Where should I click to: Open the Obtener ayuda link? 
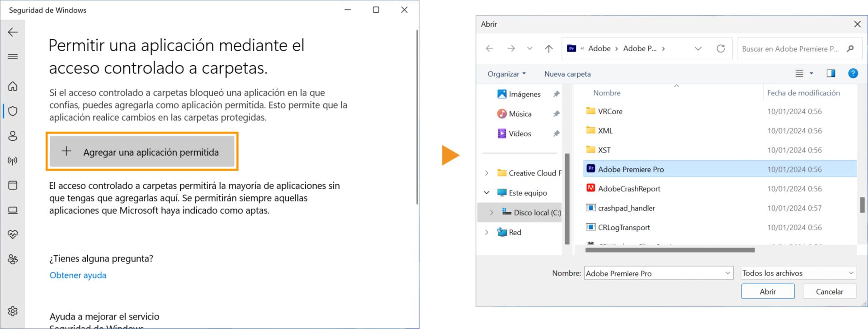78,275
